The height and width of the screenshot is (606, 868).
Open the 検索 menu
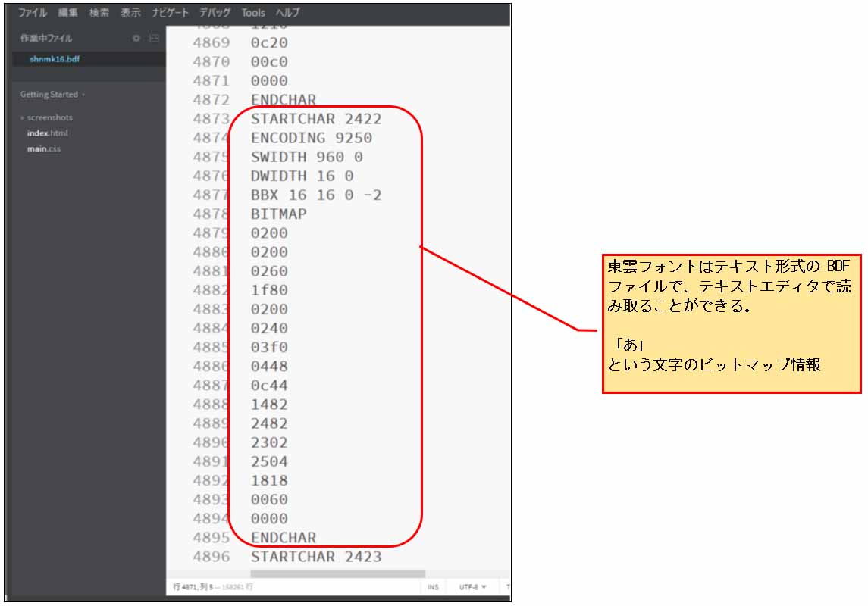coord(99,13)
